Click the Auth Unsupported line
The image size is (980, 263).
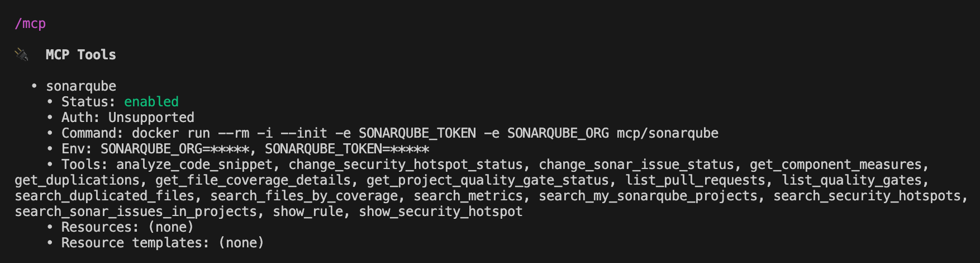(128, 118)
